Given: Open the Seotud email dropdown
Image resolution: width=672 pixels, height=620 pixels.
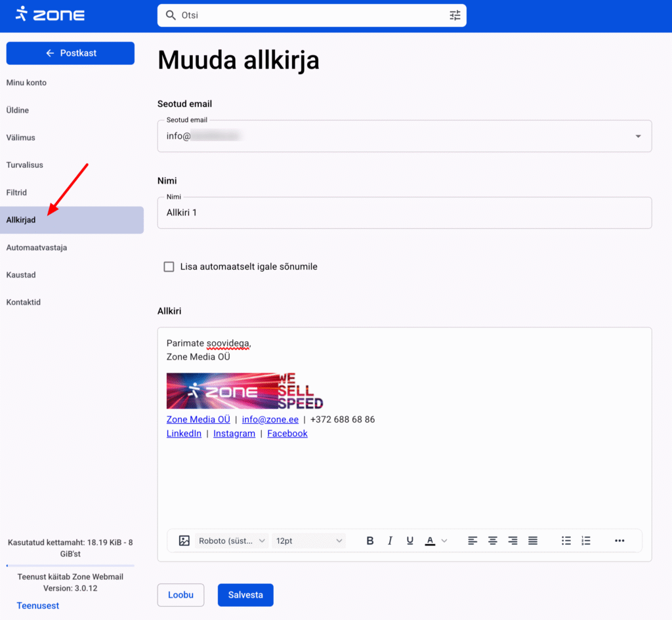Looking at the screenshot, I should [x=638, y=136].
